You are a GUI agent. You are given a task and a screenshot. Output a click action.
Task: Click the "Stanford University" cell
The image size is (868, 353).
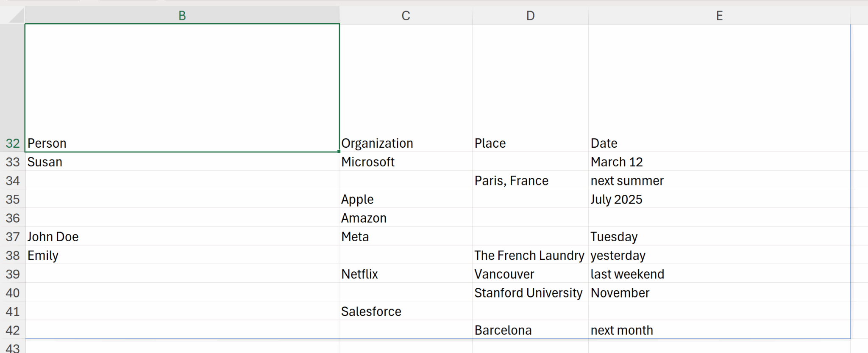(530, 292)
